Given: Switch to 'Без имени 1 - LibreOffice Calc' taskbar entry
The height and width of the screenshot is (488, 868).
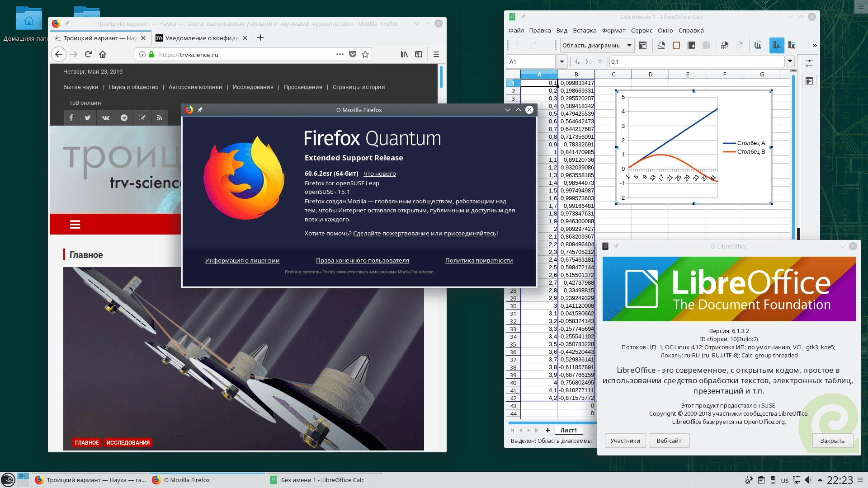Looking at the screenshot, I should point(323,480).
